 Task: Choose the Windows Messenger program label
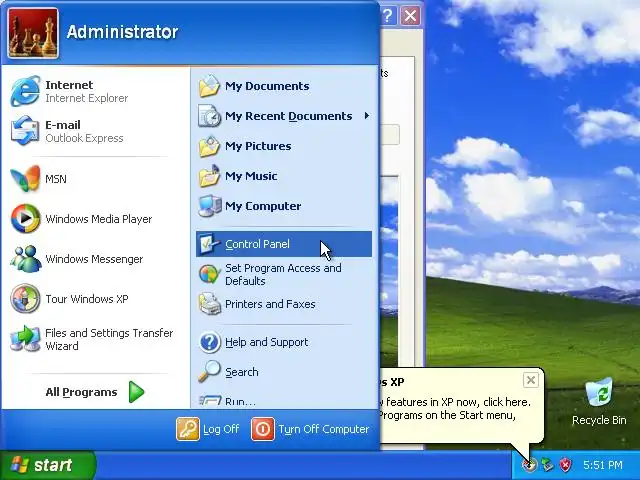[94, 259]
